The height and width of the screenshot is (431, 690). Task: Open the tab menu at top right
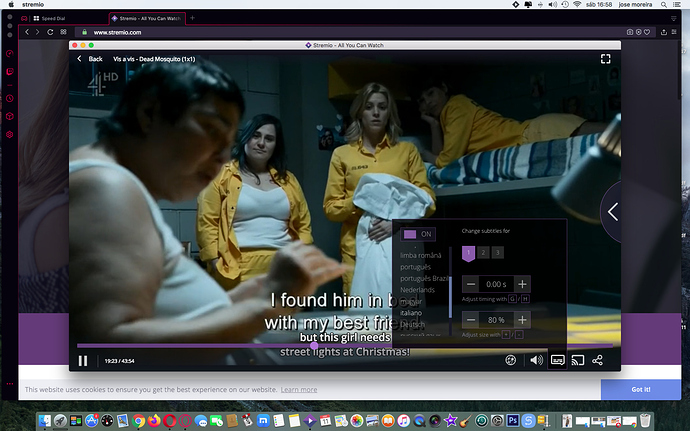pos(673,18)
